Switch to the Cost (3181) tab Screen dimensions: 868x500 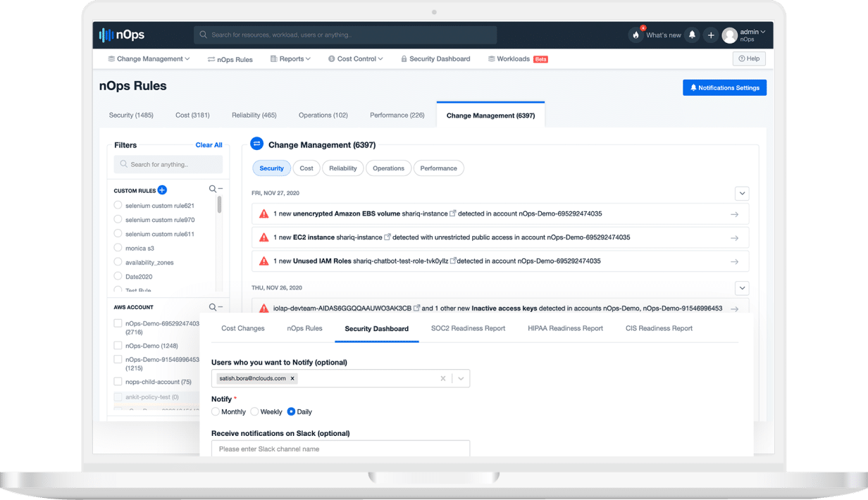pos(192,115)
